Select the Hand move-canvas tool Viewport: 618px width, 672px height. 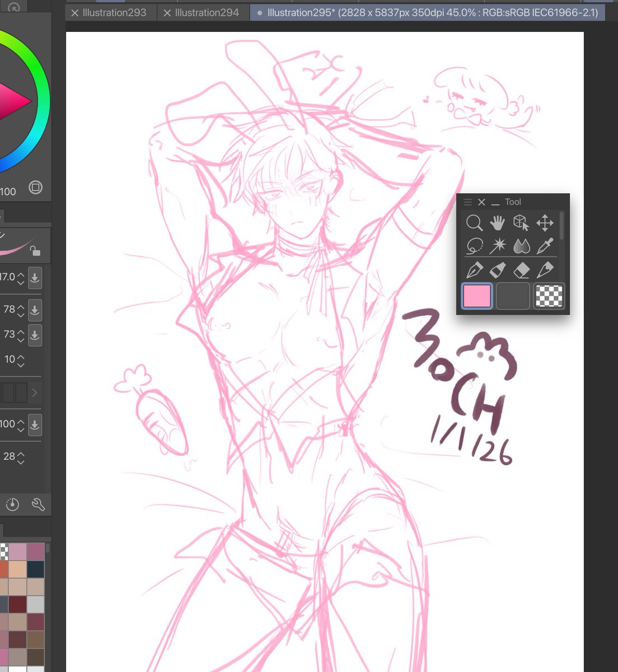click(x=498, y=223)
